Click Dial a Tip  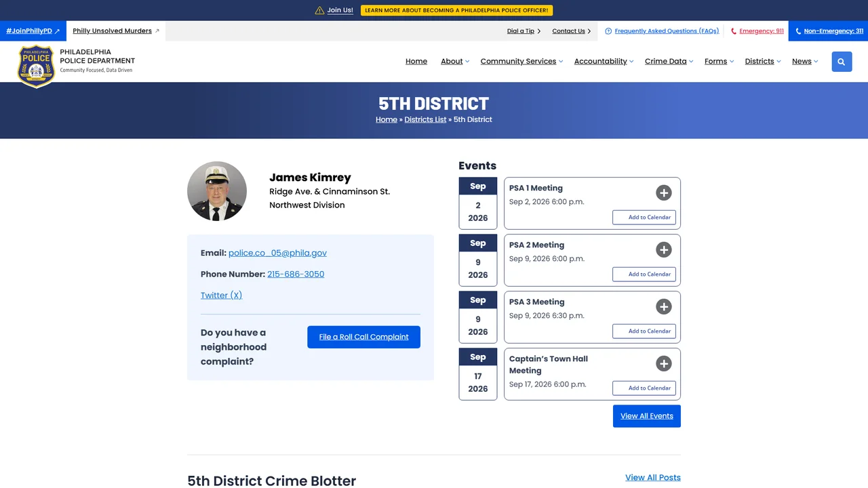[524, 31]
